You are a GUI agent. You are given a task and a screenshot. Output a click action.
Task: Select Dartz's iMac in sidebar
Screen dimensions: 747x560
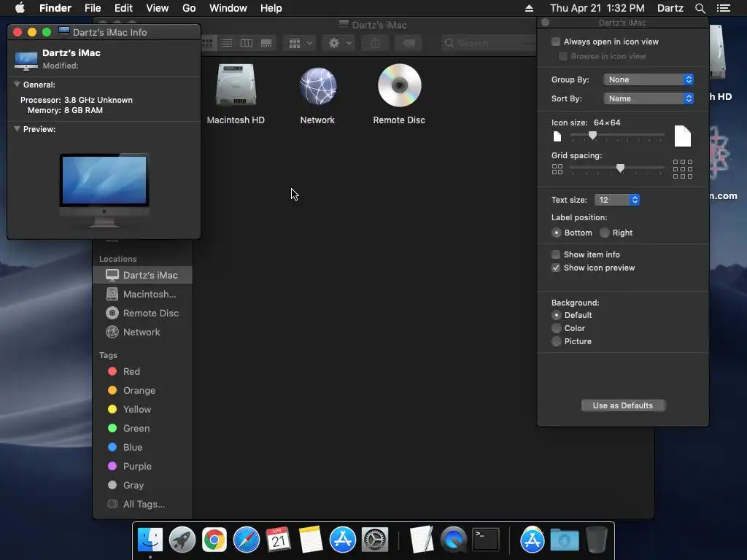142,275
